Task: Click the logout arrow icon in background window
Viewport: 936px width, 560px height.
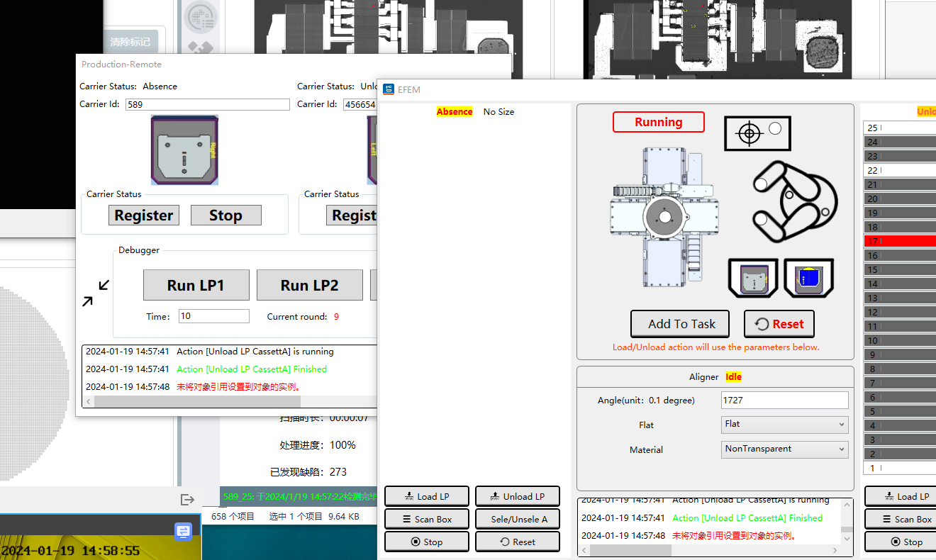Action: pos(187,500)
